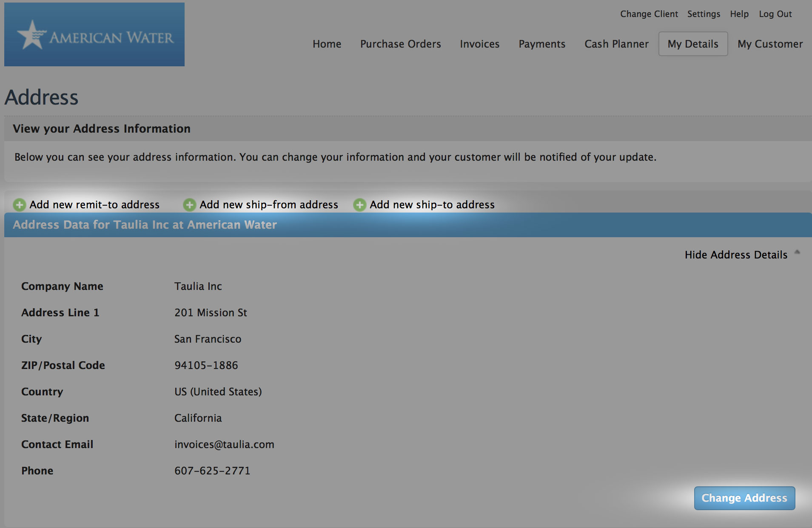
Task: Click the green plus icon for ship-from address
Action: pos(189,205)
